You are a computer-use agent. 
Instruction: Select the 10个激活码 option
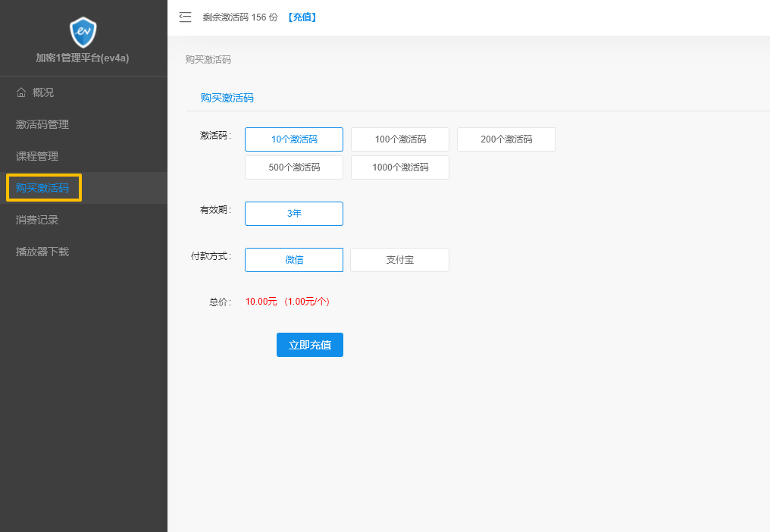tap(294, 139)
